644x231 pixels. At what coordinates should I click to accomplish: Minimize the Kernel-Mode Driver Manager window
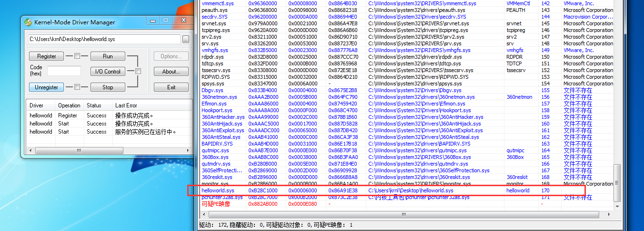pos(154,21)
